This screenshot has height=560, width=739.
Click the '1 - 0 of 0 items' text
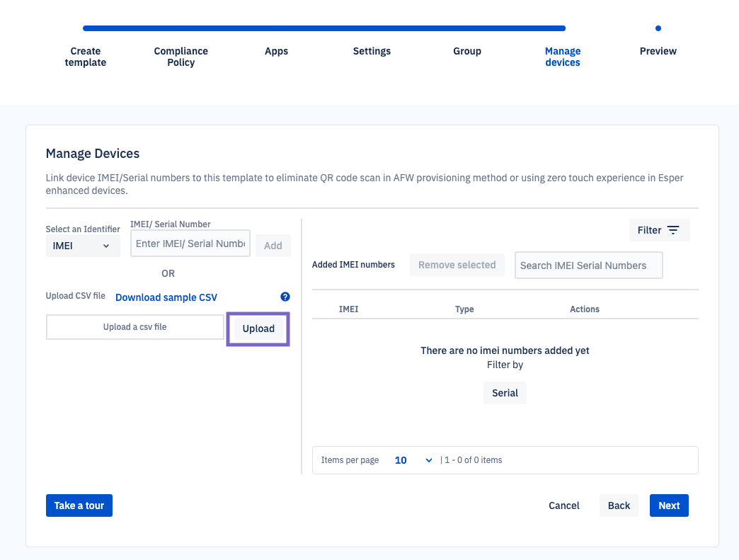(x=473, y=460)
